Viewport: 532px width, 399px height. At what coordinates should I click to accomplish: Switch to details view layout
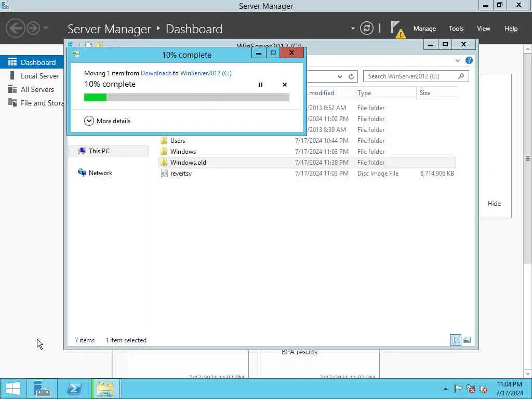pos(456,340)
